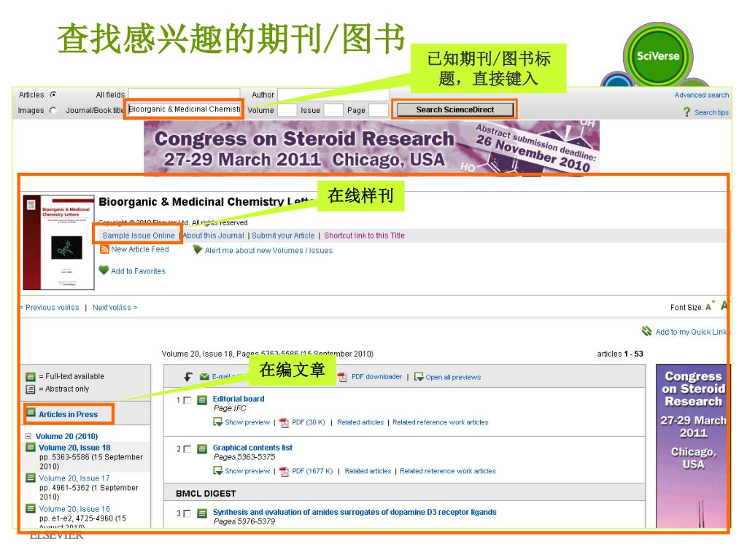Screen dimensions: 747x560
Task: Click the Add to my Quick Links icon
Action: pos(646,331)
